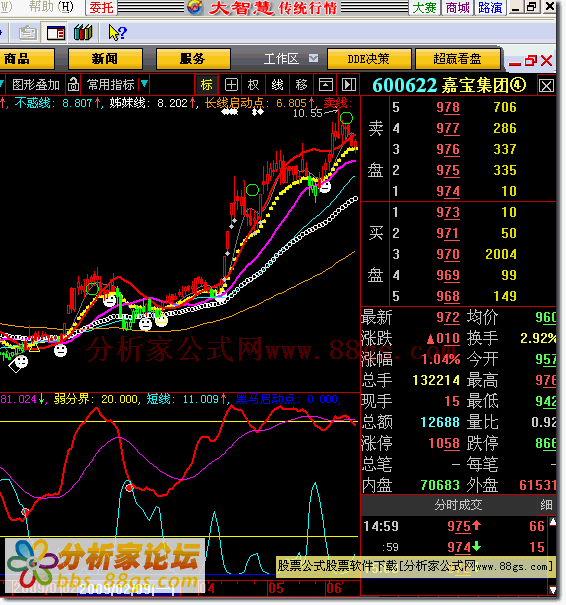Switch to the 服务 service tab
Viewport: 566px width, 605px height.
click(193, 59)
